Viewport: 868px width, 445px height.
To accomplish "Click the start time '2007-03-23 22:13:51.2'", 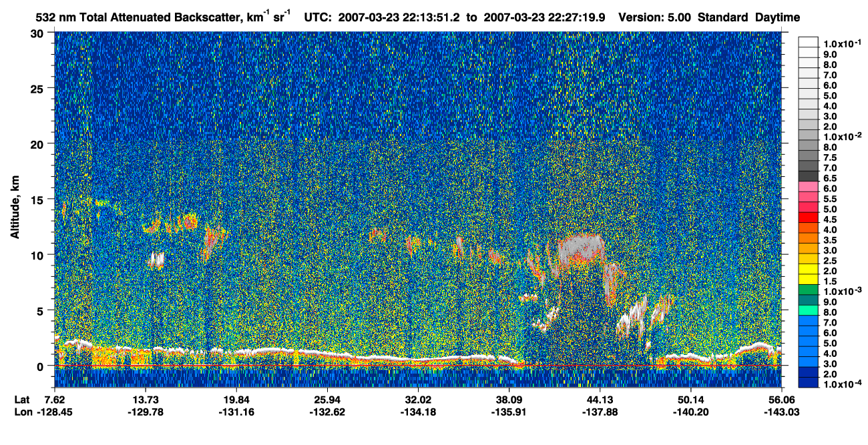I will 400,17.
